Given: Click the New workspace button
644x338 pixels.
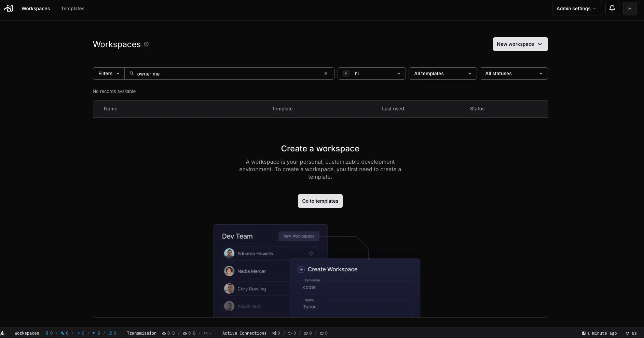Looking at the screenshot, I should point(520,44).
